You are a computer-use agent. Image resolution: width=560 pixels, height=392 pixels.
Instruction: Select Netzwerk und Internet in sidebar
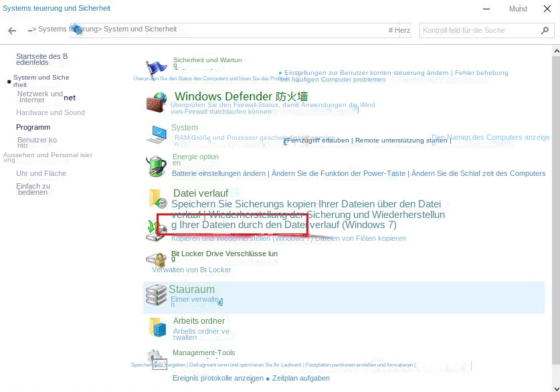pyautogui.click(x=40, y=96)
